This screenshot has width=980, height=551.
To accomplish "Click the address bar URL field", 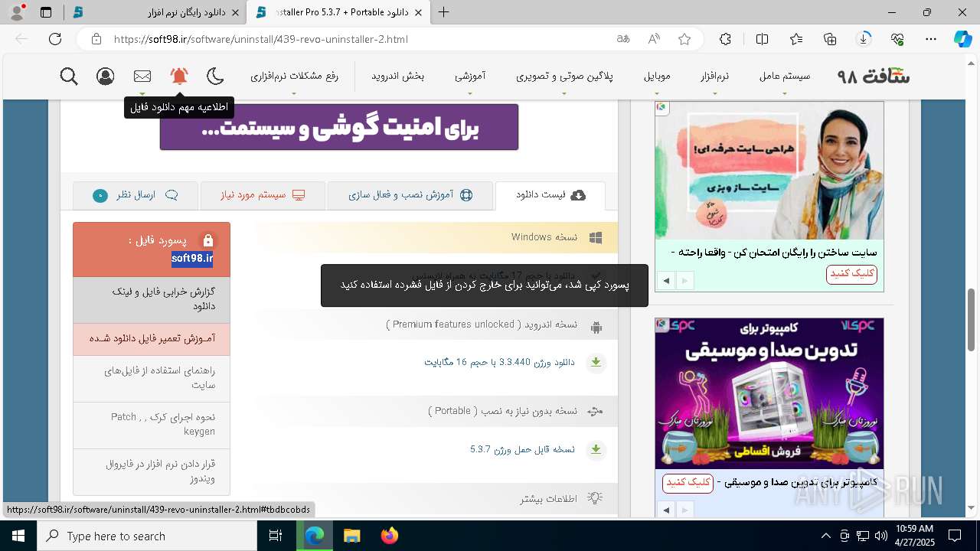I will coord(360,39).
